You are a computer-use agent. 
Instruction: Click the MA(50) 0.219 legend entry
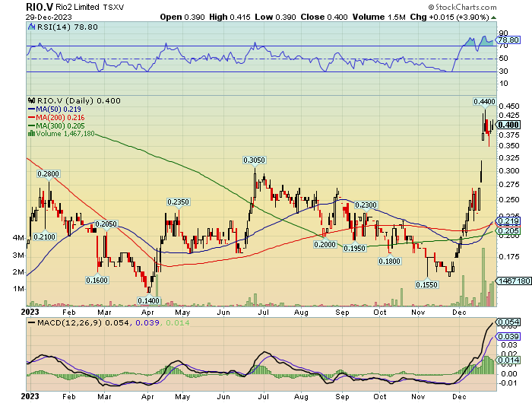[54, 109]
